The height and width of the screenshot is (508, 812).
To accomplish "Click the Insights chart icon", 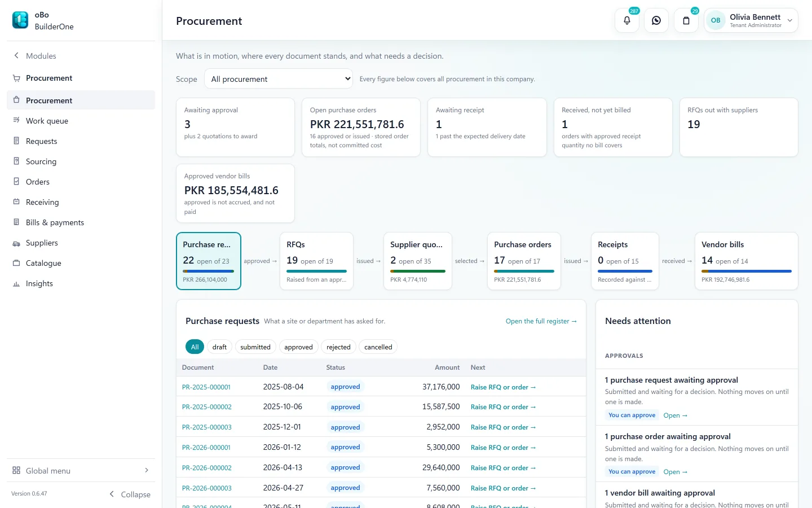I will point(16,283).
